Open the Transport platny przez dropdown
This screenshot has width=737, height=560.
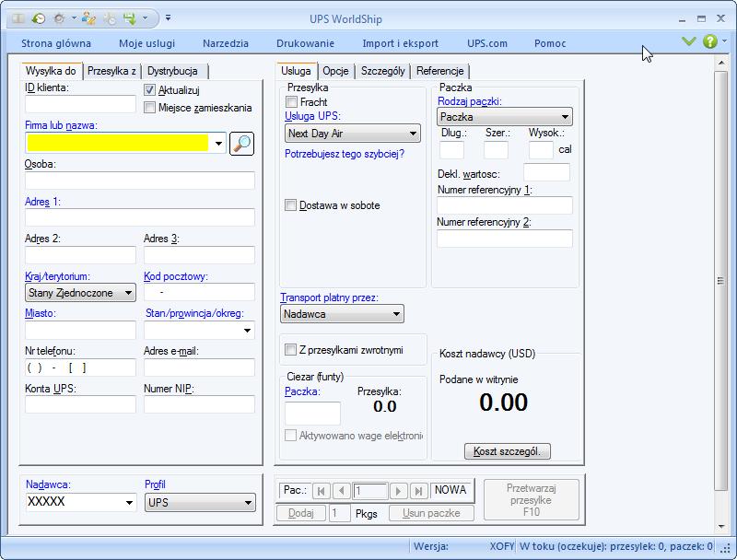coord(342,314)
